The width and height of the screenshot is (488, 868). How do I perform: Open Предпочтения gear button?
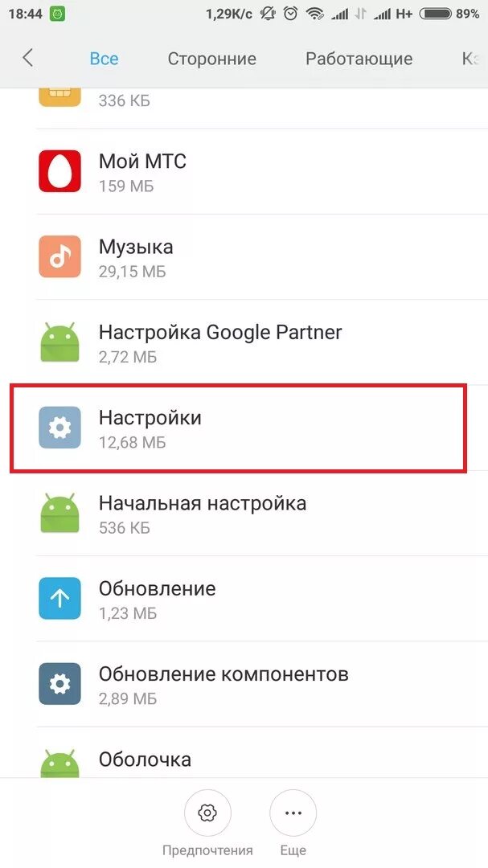[207, 813]
